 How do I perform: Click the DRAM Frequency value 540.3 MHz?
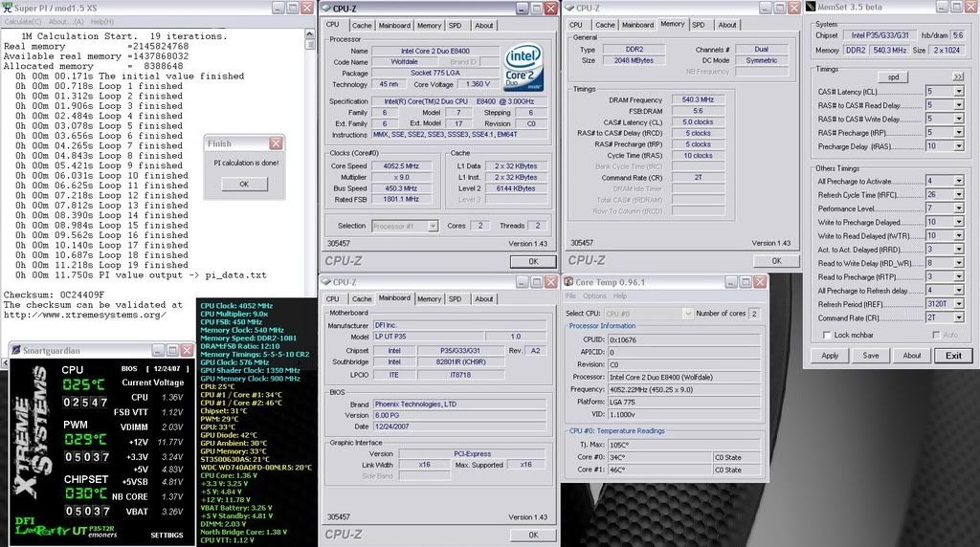point(698,99)
